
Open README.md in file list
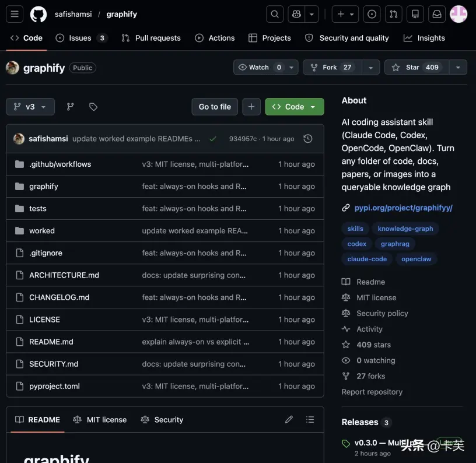51,342
